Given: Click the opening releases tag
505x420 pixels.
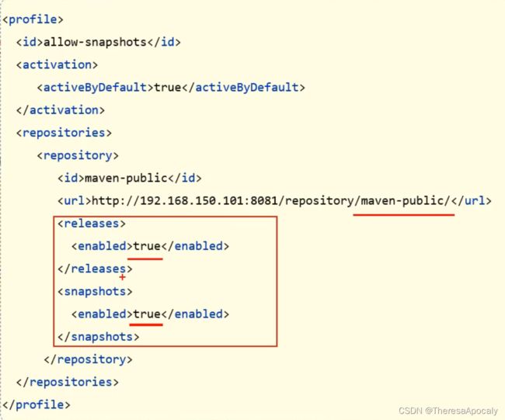Looking at the screenshot, I should [92, 224].
